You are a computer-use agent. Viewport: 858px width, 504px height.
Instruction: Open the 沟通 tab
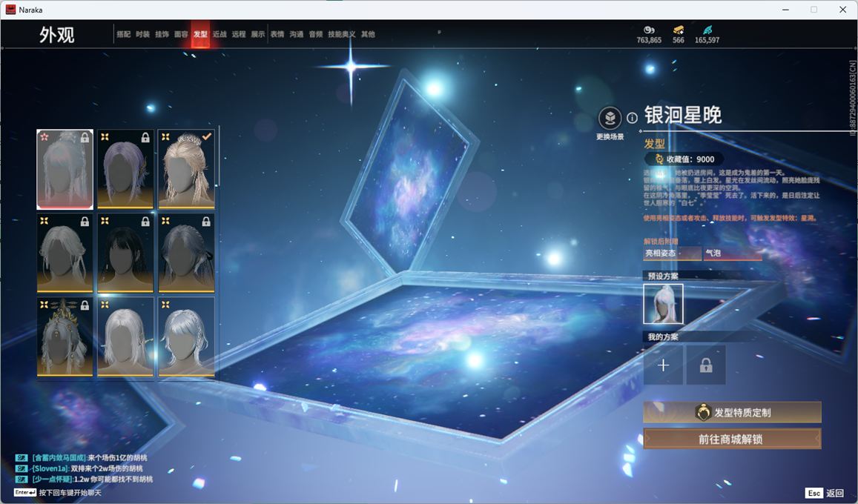click(297, 34)
